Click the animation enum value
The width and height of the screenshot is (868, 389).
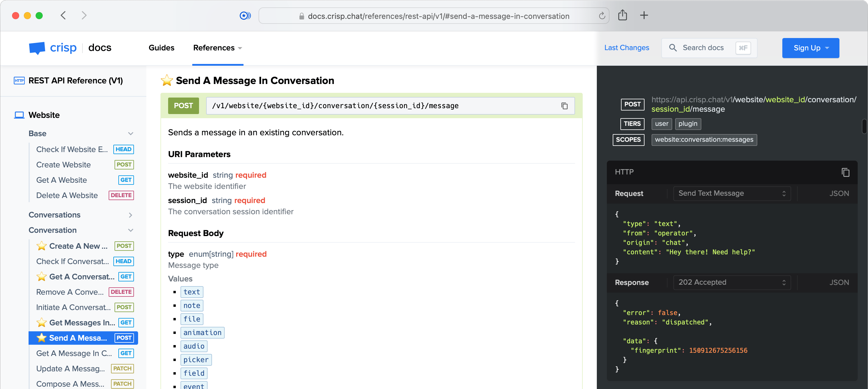(x=203, y=333)
